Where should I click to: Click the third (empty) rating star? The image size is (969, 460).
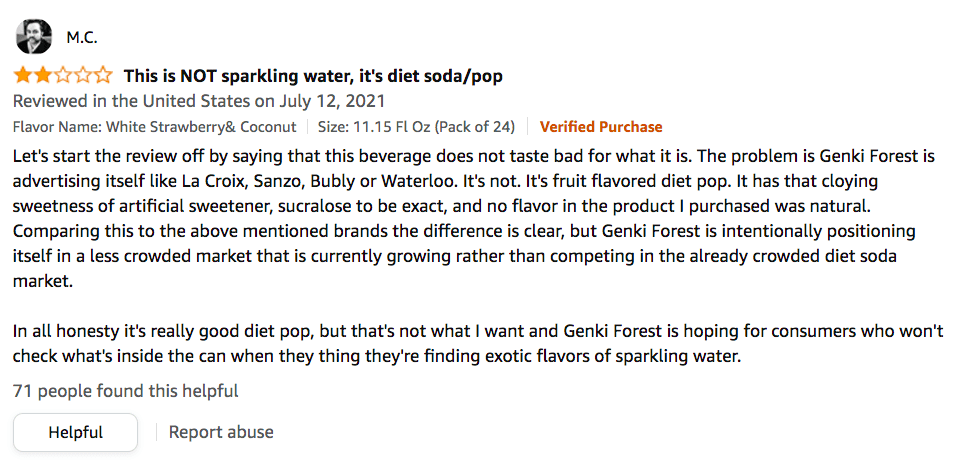(63, 76)
